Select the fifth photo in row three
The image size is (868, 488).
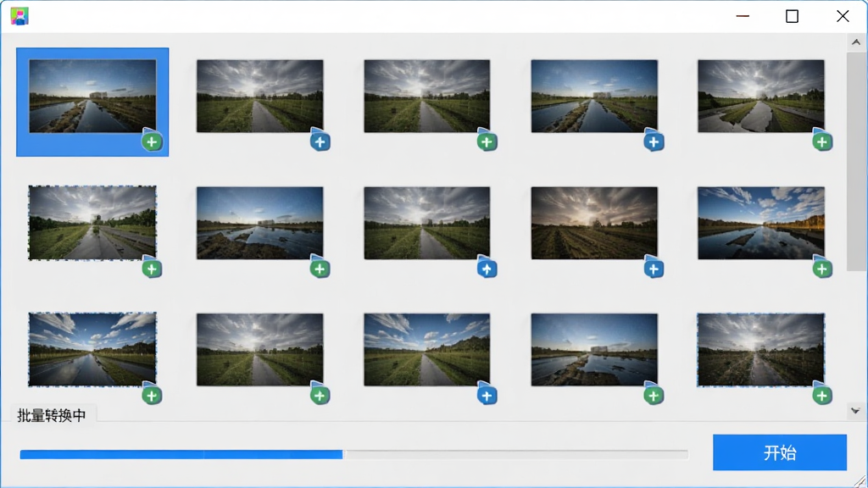coord(761,350)
